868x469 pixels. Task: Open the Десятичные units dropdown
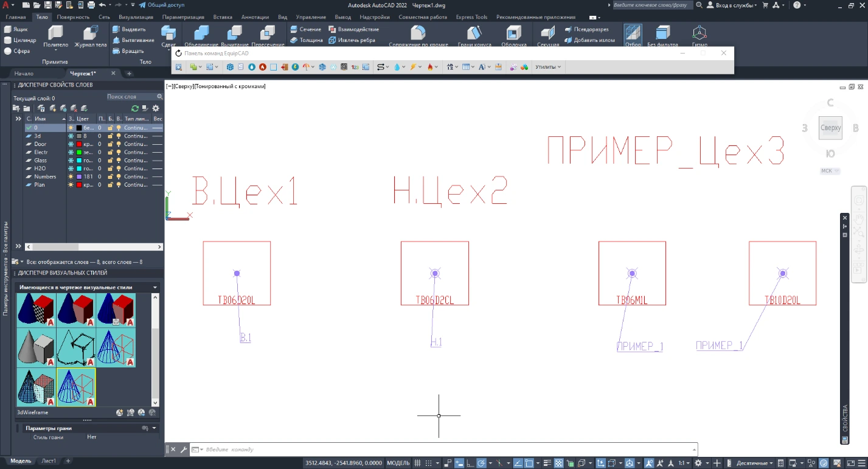coord(755,463)
